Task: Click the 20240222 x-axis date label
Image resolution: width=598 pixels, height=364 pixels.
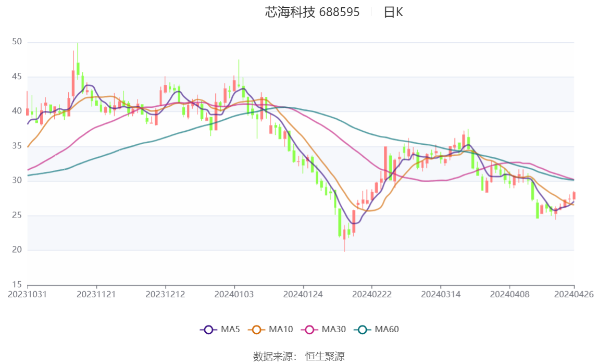Action: click(x=371, y=295)
